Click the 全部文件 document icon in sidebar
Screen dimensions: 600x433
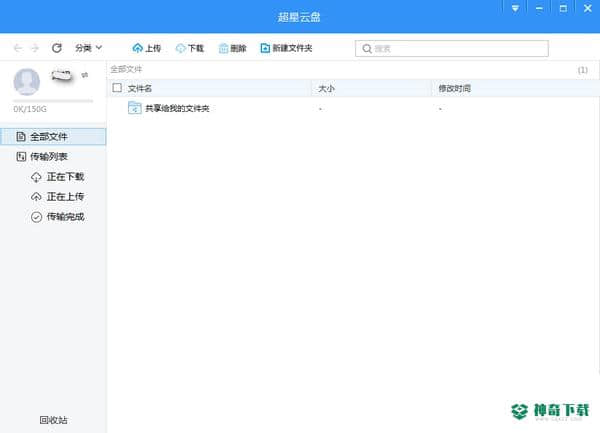(21, 137)
